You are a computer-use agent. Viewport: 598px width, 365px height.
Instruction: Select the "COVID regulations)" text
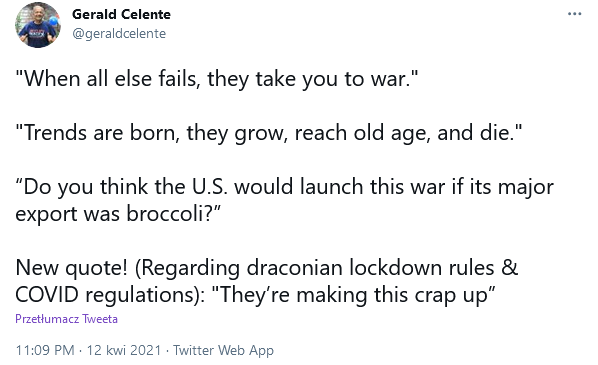pyautogui.click(x=110, y=295)
